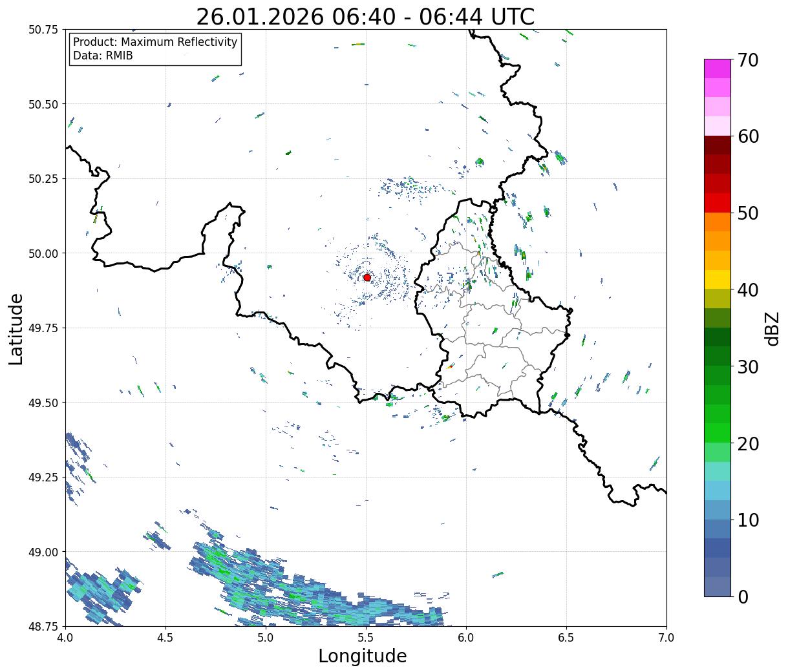Click the latitude tick label 50.25
This screenshot has height=672, width=788.
click(43, 179)
